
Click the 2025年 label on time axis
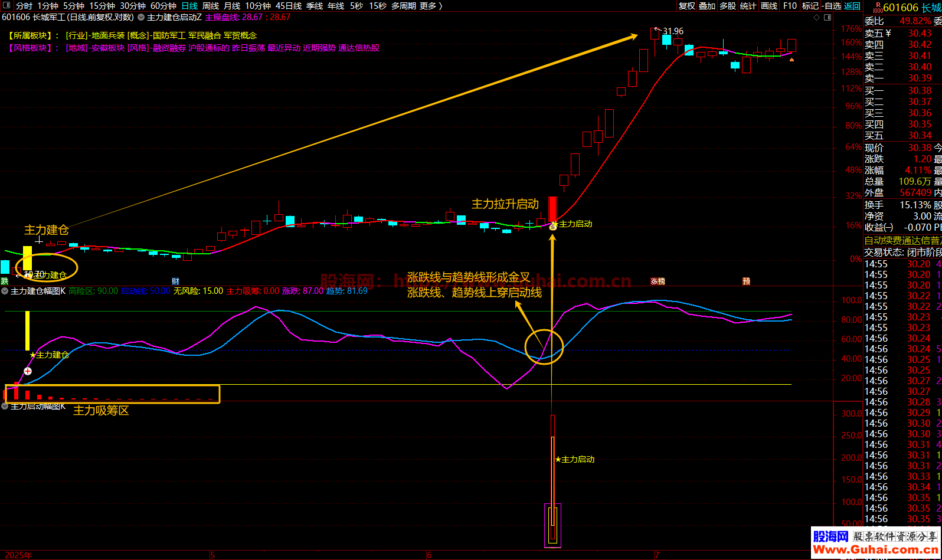click(x=19, y=555)
